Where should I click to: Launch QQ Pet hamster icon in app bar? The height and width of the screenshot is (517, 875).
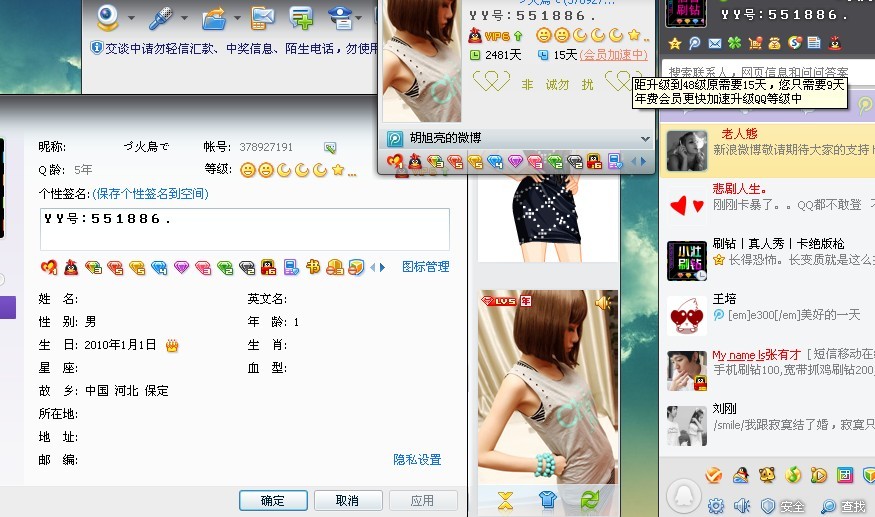click(767, 475)
